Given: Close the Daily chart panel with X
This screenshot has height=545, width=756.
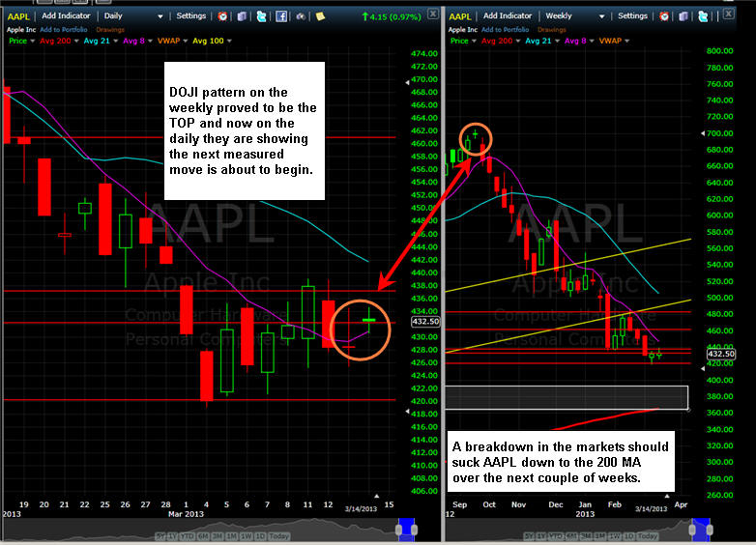Looking at the screenshot, I should [x=433, y=14].
